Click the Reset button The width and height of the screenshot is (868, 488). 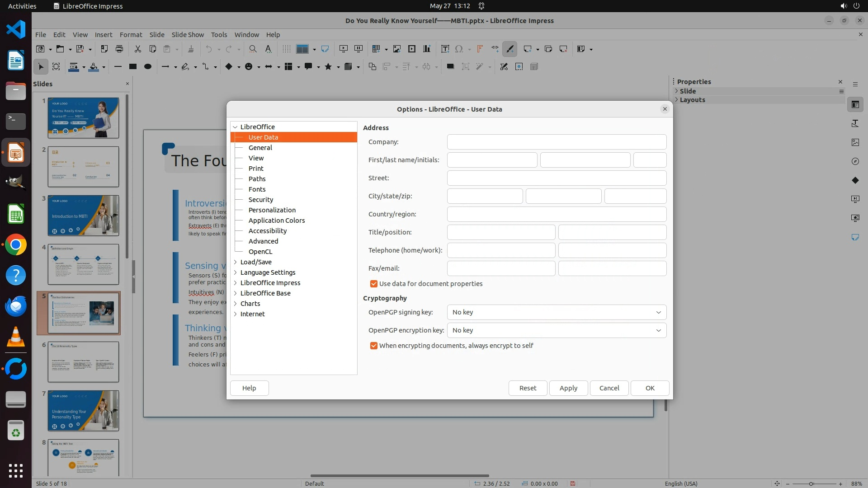(528, 388)
